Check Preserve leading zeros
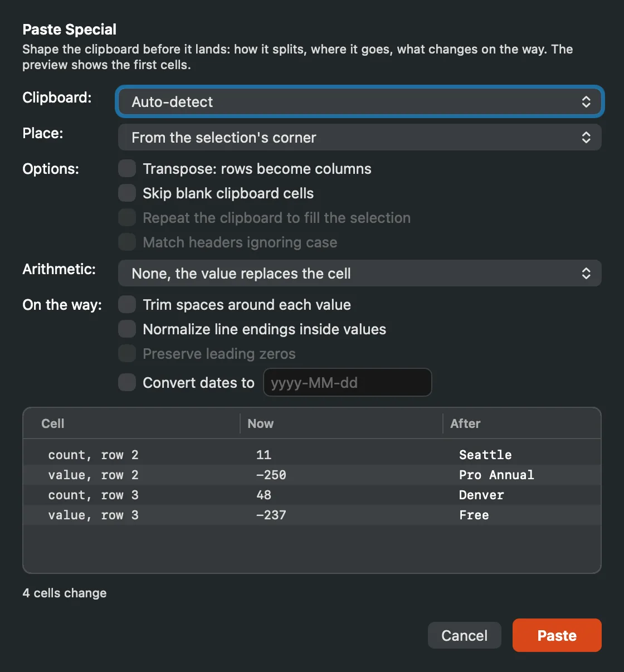 coord(127,353)
